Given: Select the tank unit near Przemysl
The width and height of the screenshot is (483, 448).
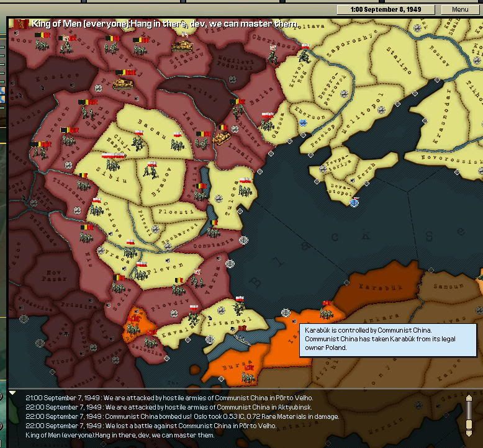Looking at the screenshot, I should point(123,84).
